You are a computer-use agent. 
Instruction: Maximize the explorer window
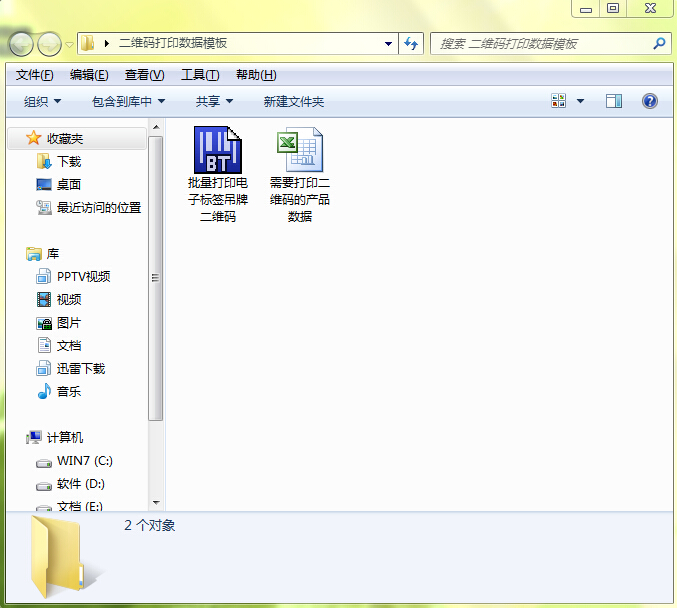(x=613, y=9)
